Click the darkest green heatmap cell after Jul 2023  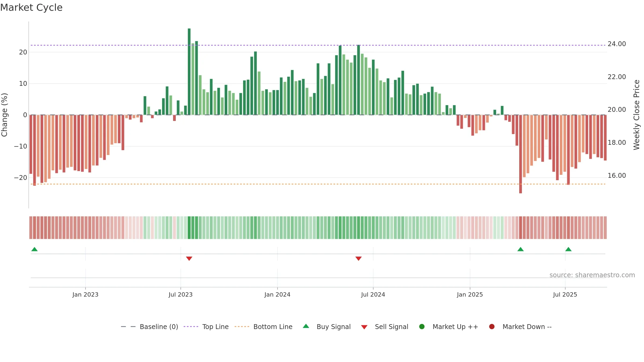coord(189,228)
